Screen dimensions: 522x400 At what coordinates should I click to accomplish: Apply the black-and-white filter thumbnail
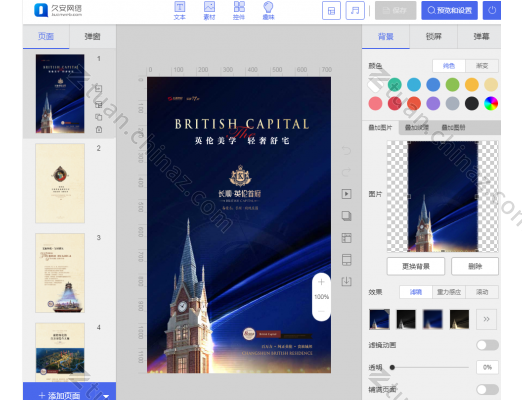pyautogui.click(x=406, y=319)
